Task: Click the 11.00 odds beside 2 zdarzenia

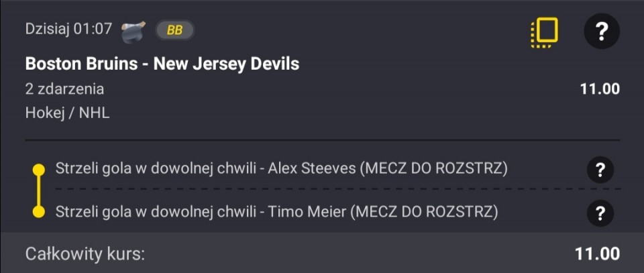Action: 600,89
